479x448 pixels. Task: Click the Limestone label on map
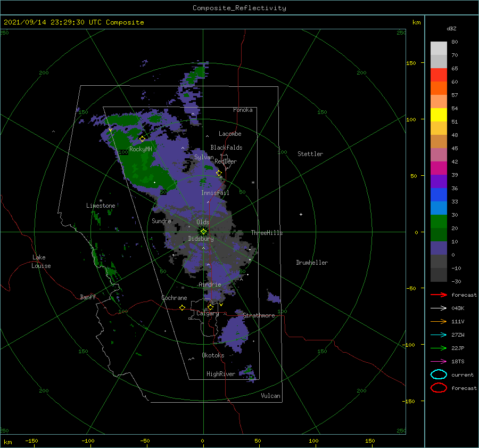click(x=101, y=206)
